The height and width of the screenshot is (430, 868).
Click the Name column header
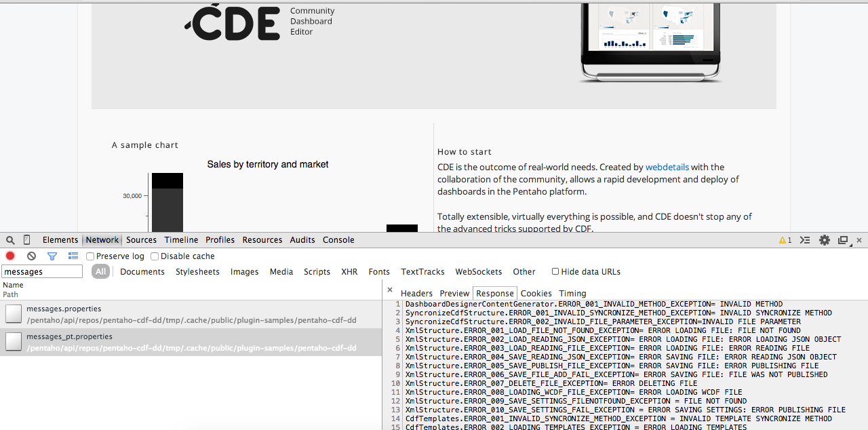[x=13, y=286]
